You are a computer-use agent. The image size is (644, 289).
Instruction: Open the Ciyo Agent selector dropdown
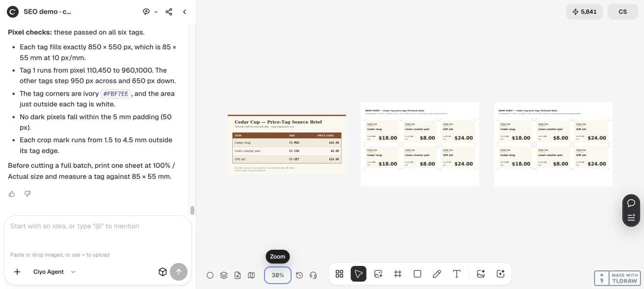(x=54, y=272)
